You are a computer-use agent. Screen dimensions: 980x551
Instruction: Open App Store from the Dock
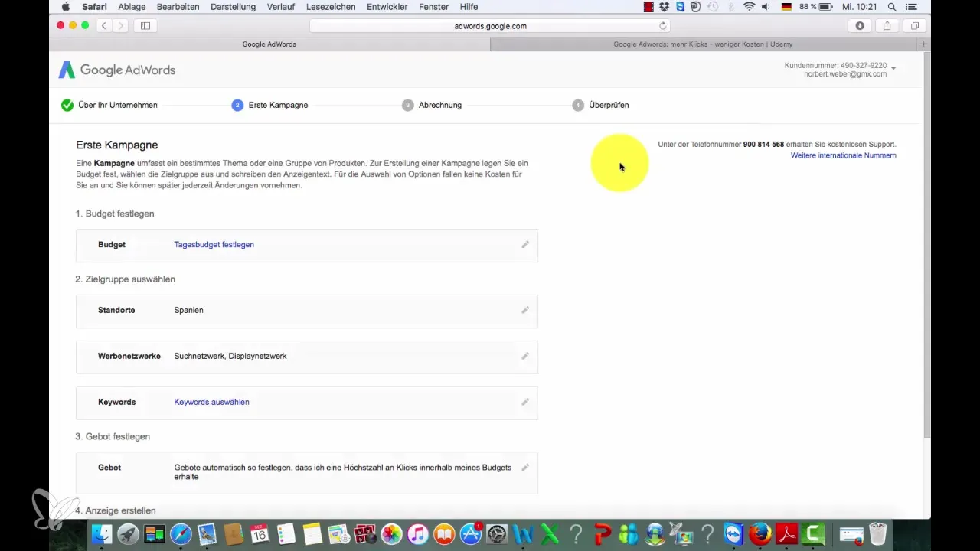470,533
